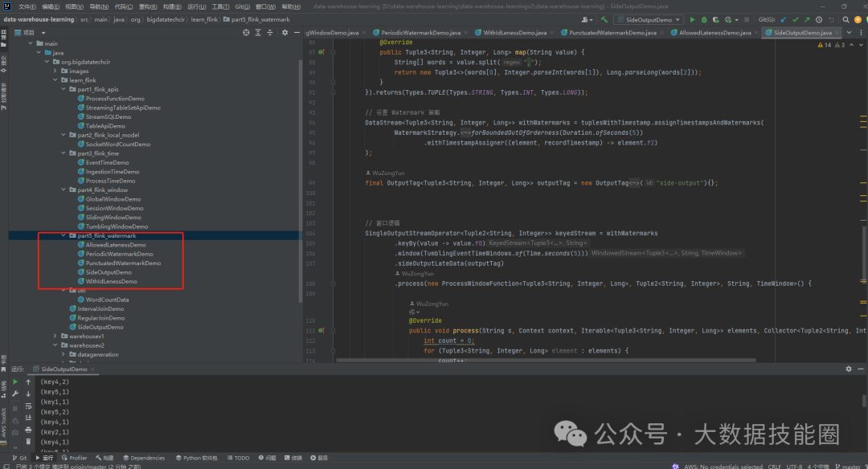Show Git history clock icon
The height and width of the screenshot is (469, 868).
819,19
